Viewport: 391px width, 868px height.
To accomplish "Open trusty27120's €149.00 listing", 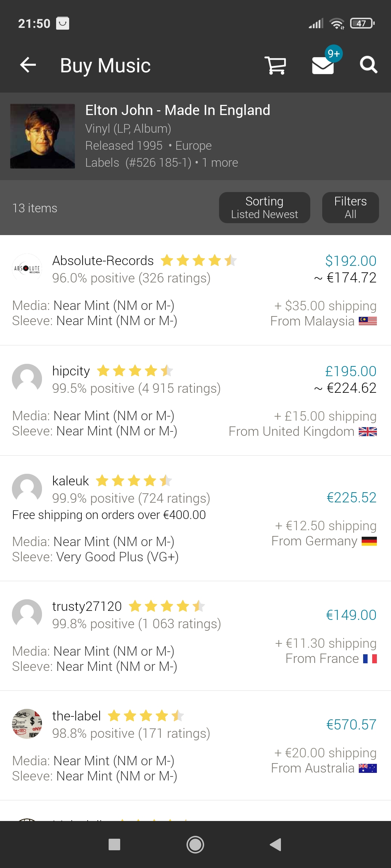I will [x=351, y=615].
